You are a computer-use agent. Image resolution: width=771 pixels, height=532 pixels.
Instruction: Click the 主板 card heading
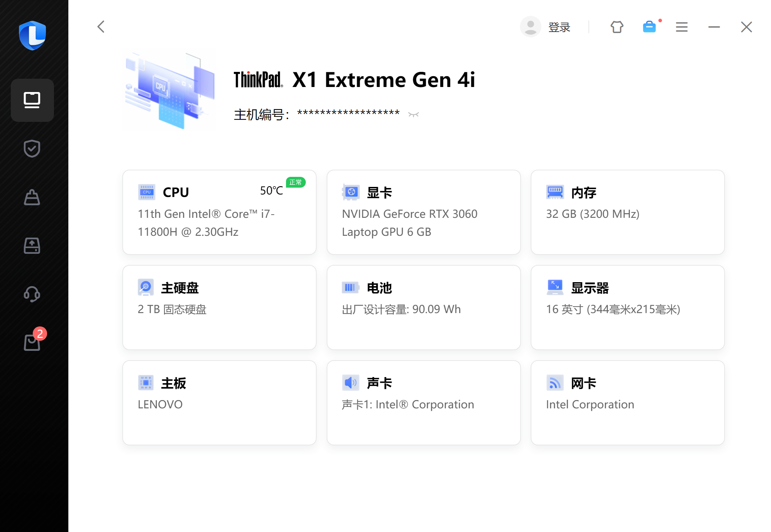(173, 383)
